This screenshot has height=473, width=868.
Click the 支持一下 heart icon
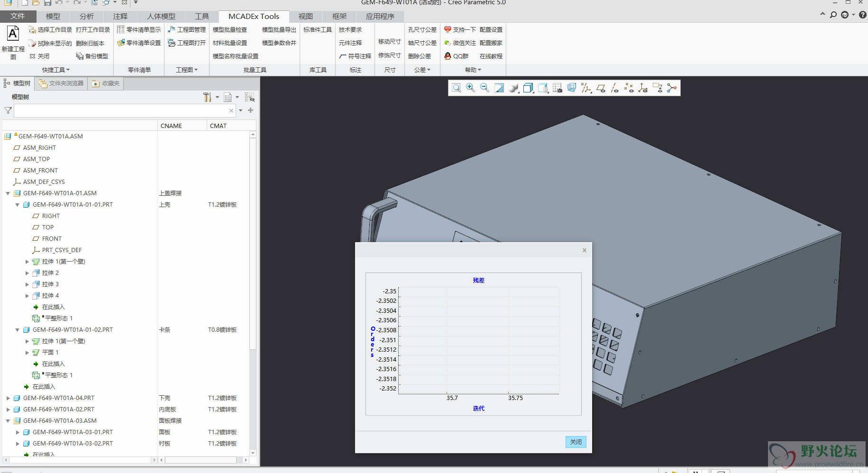point(448,29)
